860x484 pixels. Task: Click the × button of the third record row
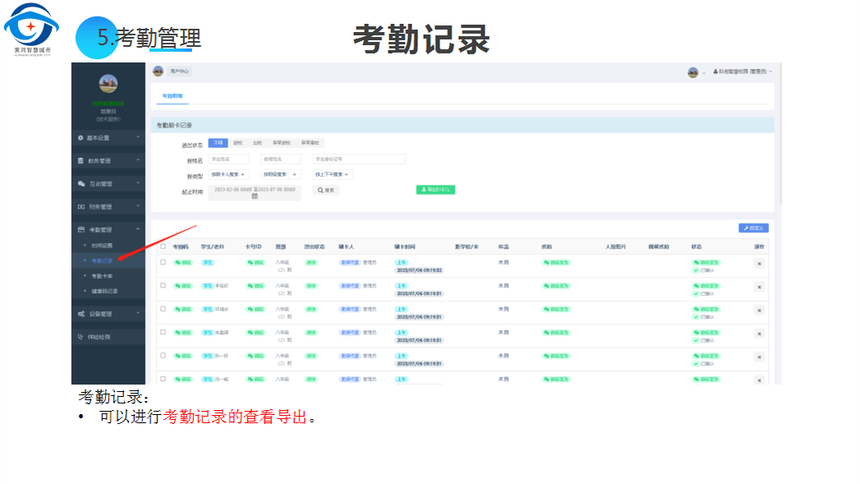(x=759, y=311)
